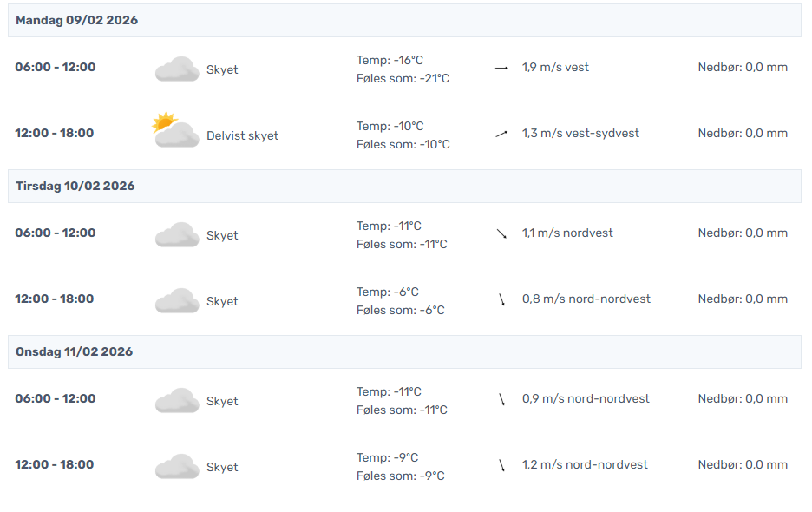Click the wind arrow beside 1,9 m/s vest
The width and height of the screenshot is (812, 512).
(501, 68)
